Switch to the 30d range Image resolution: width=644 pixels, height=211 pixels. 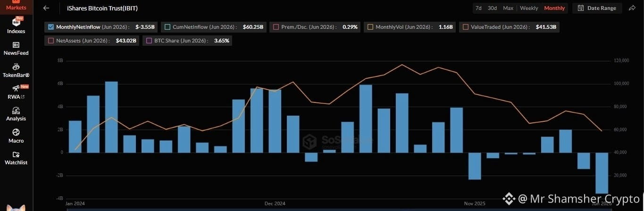point(492,8)
